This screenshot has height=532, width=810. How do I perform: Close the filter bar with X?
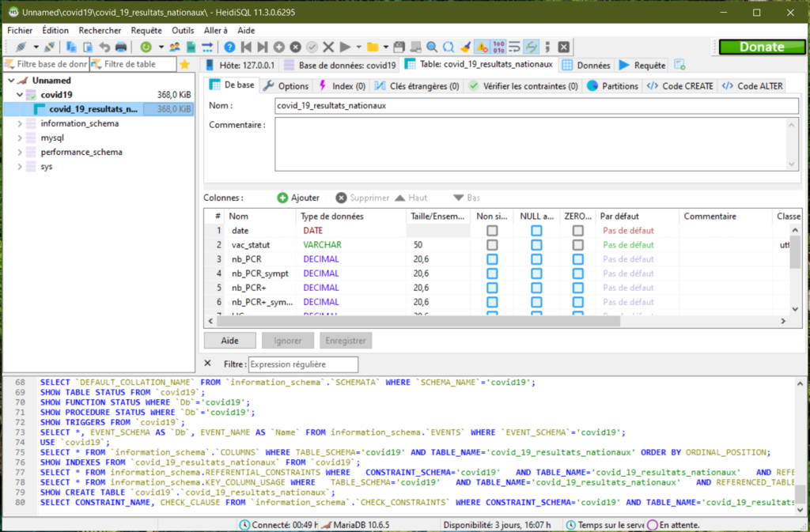tap(208, 364)
